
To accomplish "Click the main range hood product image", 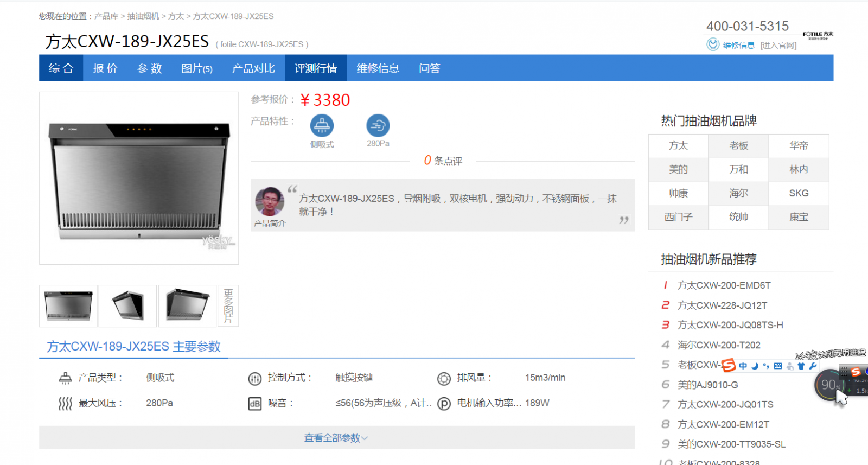I will click(139, 178).
